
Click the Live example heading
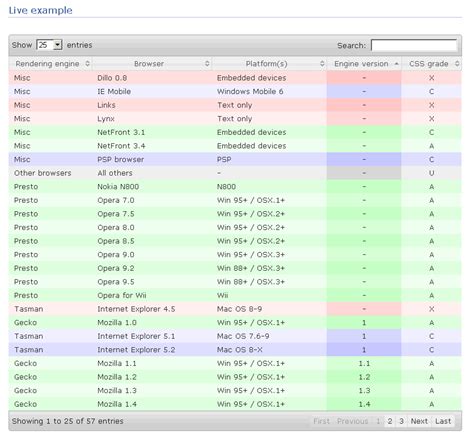tap(40, 10)
